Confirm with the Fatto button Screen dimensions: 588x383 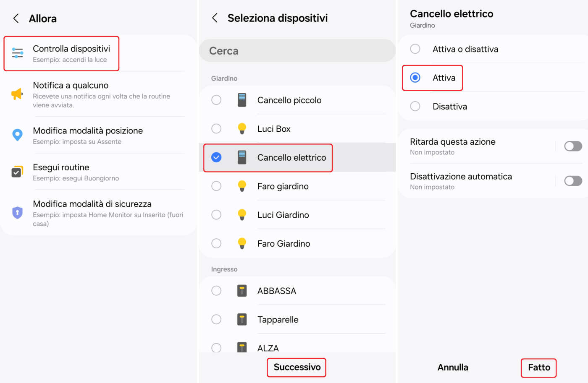(x=539, y=367)
